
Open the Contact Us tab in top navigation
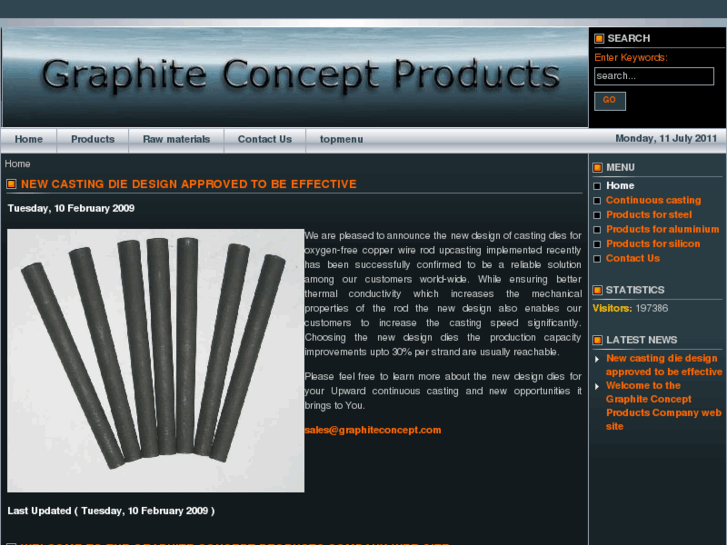[265, 139]
